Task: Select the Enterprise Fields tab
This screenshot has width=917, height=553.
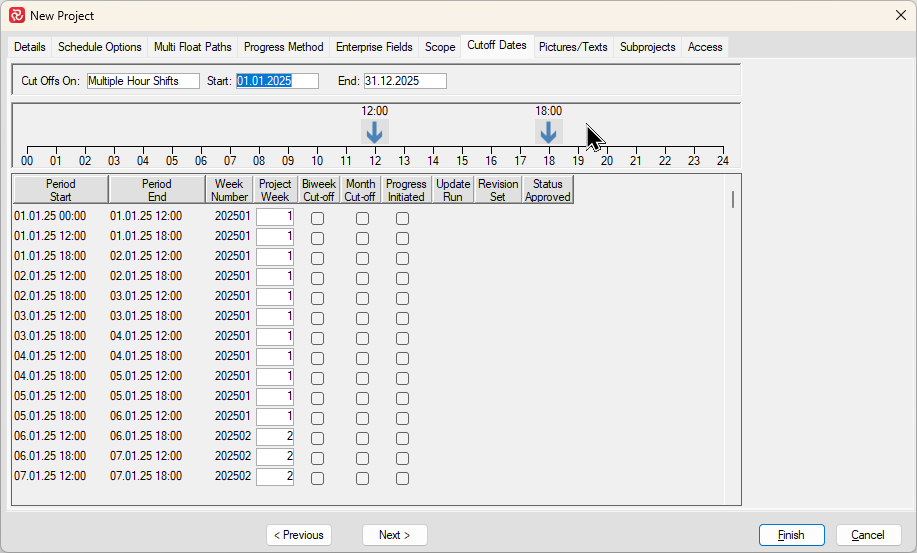Action: click(374, 47)
